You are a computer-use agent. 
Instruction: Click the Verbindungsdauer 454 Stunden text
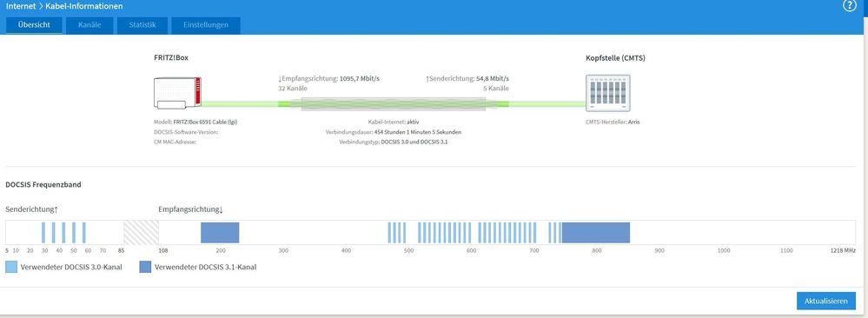(x=394, y=132)
